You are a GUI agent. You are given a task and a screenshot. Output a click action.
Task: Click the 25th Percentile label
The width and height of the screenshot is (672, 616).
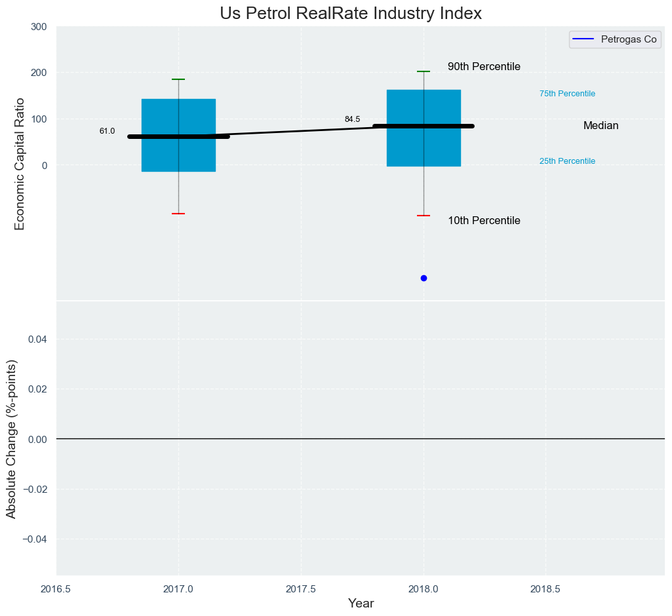567,161
